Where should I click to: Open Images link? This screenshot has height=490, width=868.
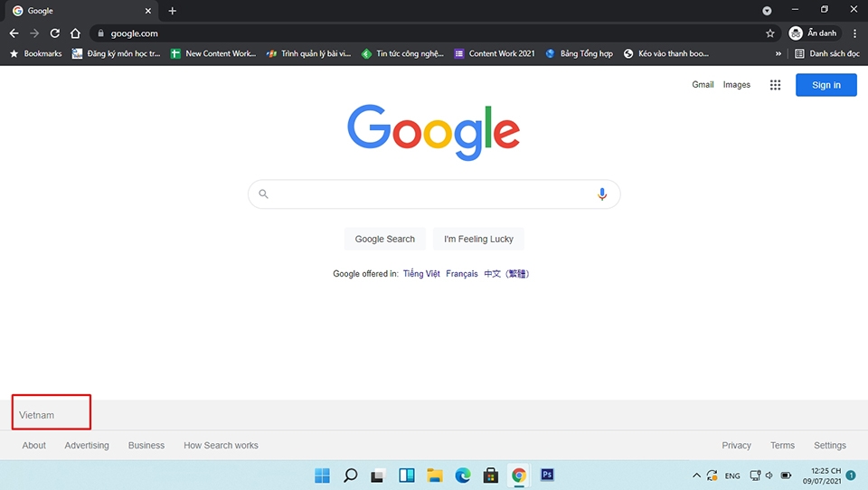point(736,85)
